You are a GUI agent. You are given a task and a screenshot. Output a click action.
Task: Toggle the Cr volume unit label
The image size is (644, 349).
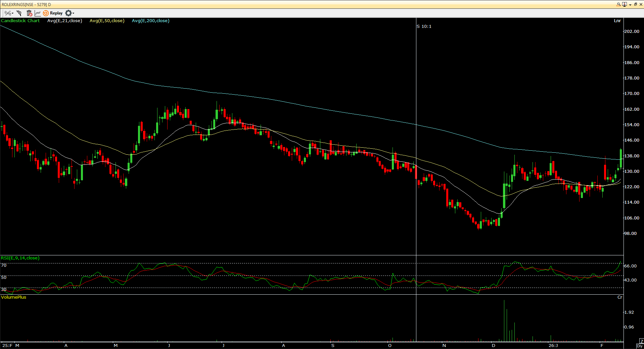619,297
